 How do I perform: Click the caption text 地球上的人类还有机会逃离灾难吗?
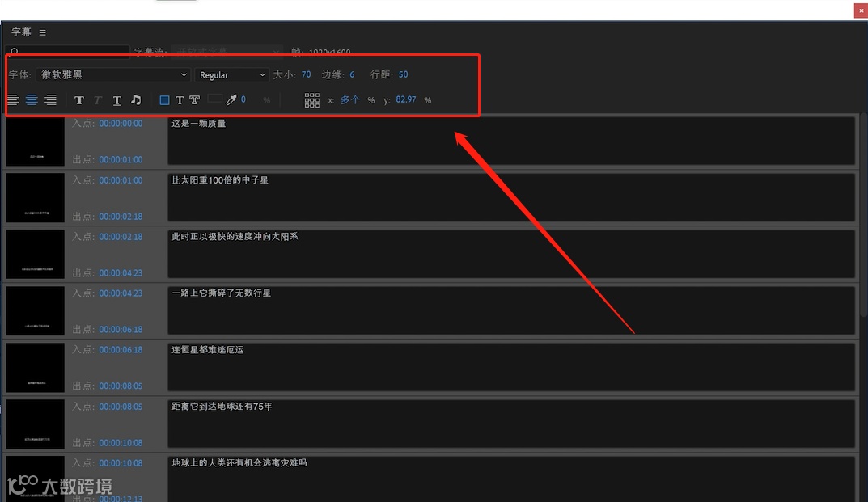click(x=239, y=462)
